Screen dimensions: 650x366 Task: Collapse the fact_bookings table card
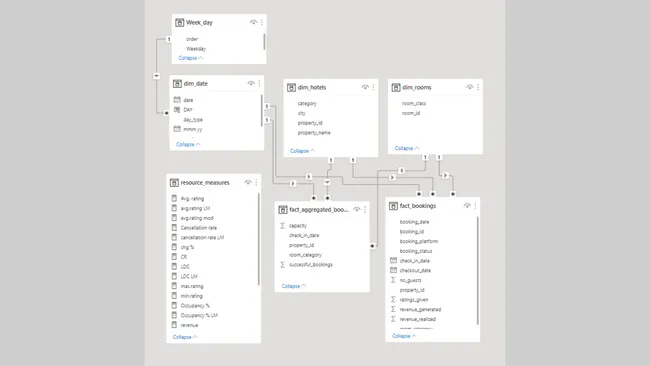click(x=404, y=336)
